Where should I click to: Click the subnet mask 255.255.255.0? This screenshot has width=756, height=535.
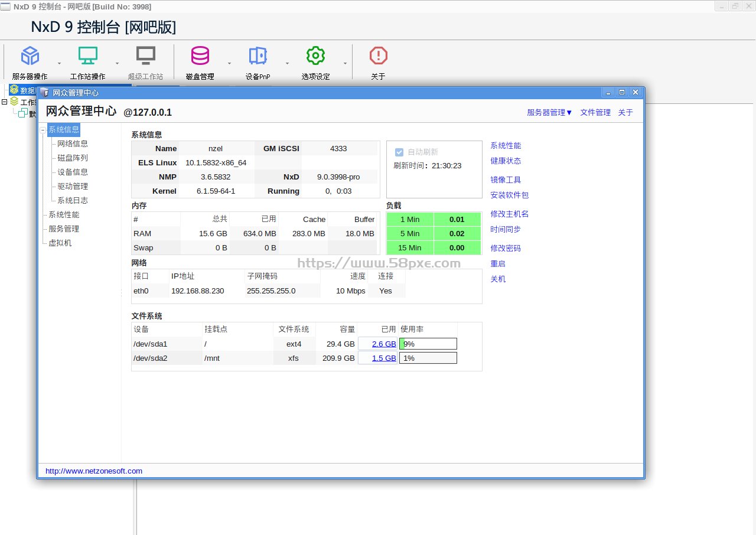271,291
